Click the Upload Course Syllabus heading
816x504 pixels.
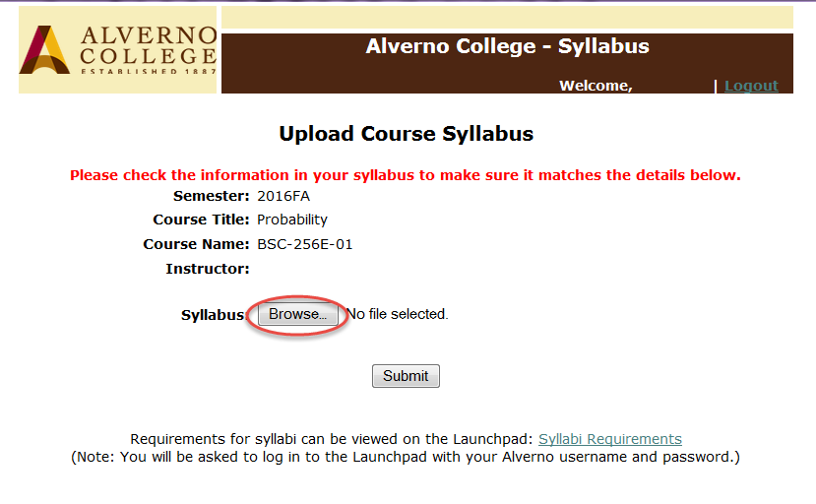coord(406,134)
